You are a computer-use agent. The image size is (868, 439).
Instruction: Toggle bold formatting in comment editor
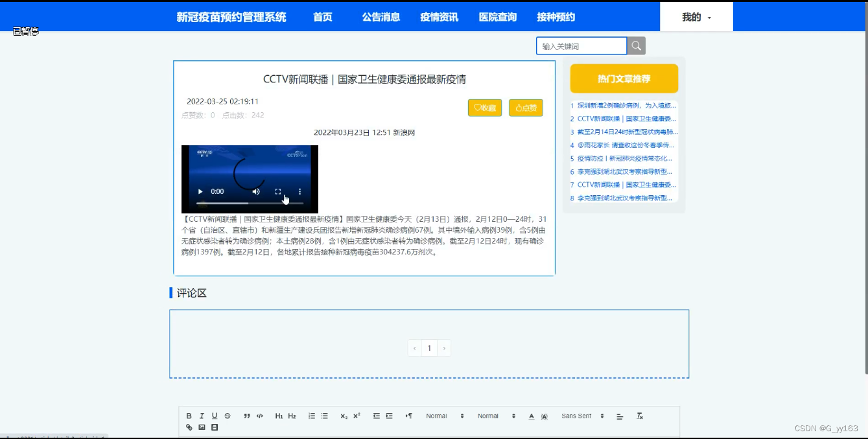point(189,416)
